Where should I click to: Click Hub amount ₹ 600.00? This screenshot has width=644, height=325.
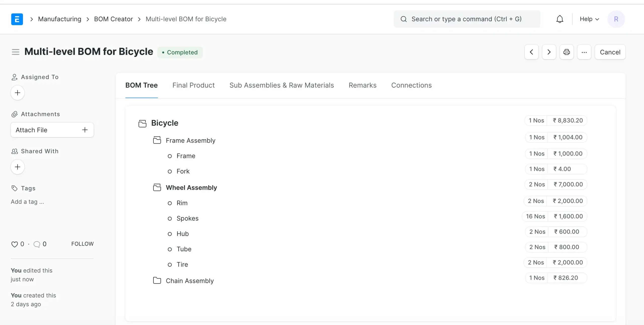coord(567,232)
